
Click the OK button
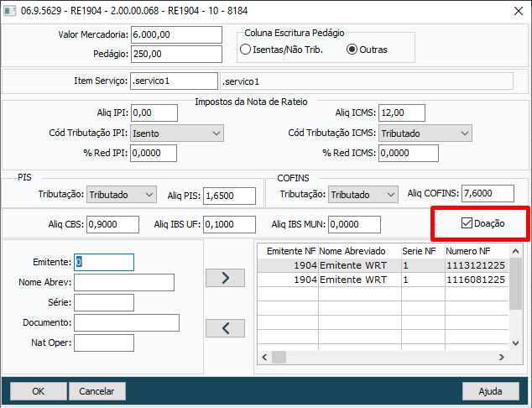39,391
